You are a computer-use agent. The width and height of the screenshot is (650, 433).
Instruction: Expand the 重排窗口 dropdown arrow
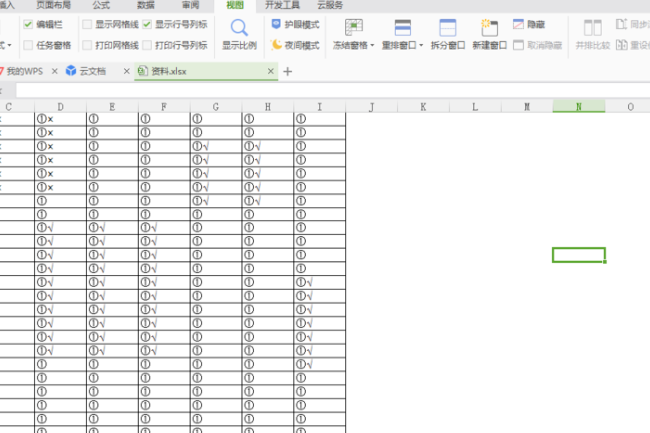pyautogui.click(x=421, y=45)
